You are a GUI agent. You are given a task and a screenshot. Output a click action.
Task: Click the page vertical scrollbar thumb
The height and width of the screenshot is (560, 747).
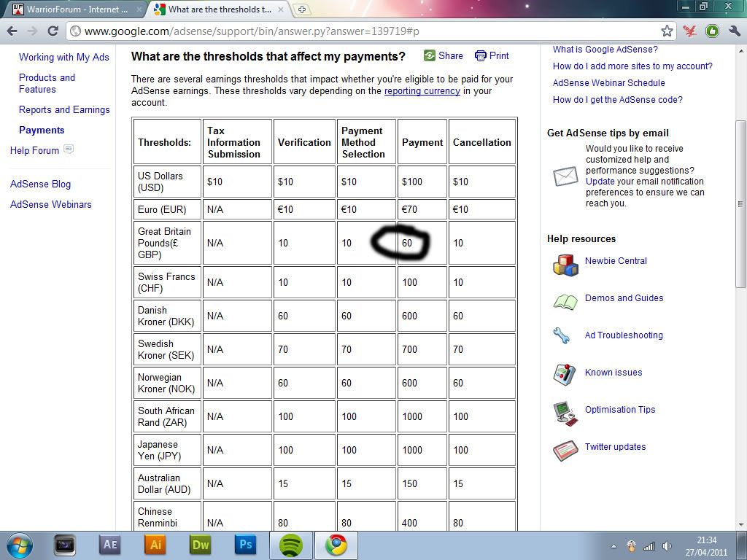(741, 204)
